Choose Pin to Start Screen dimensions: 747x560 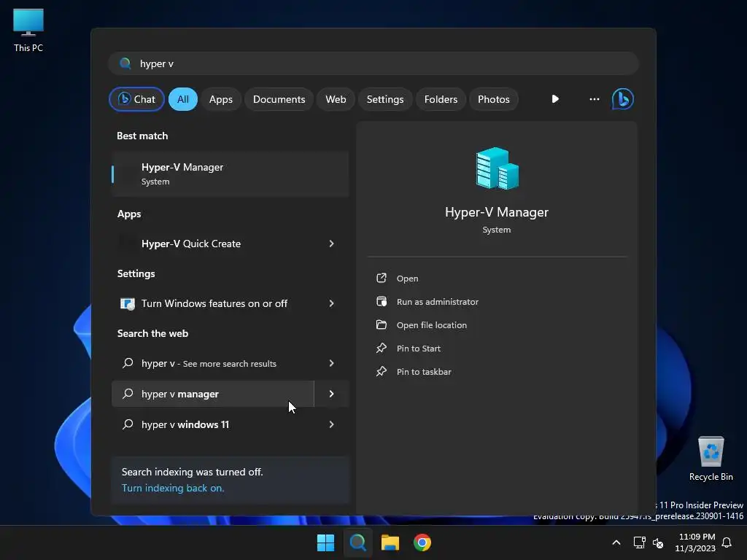pyautogui.click(x=418, y=349)
